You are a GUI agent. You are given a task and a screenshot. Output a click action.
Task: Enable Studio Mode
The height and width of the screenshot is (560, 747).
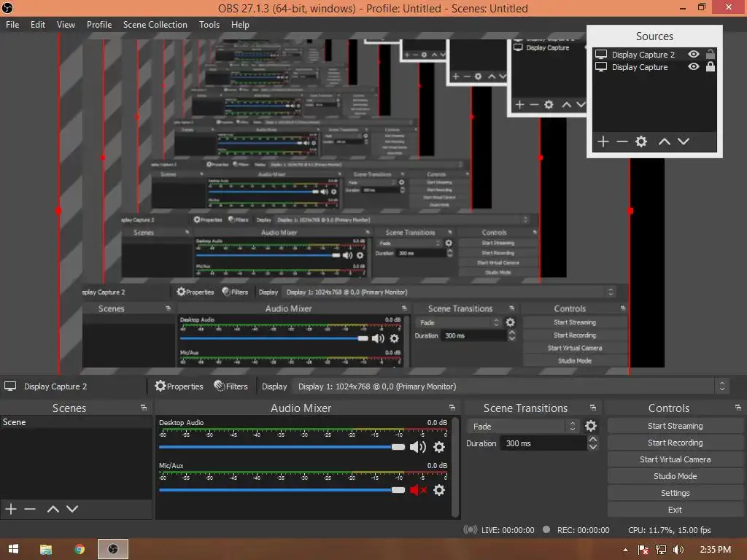pyautogui.click(x=675, y=476)
